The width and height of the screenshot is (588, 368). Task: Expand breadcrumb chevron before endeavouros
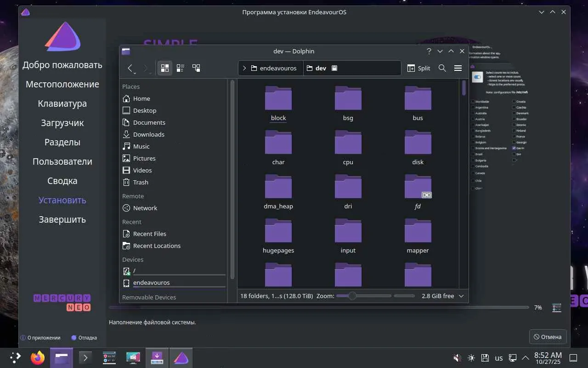tap(244, 68)
